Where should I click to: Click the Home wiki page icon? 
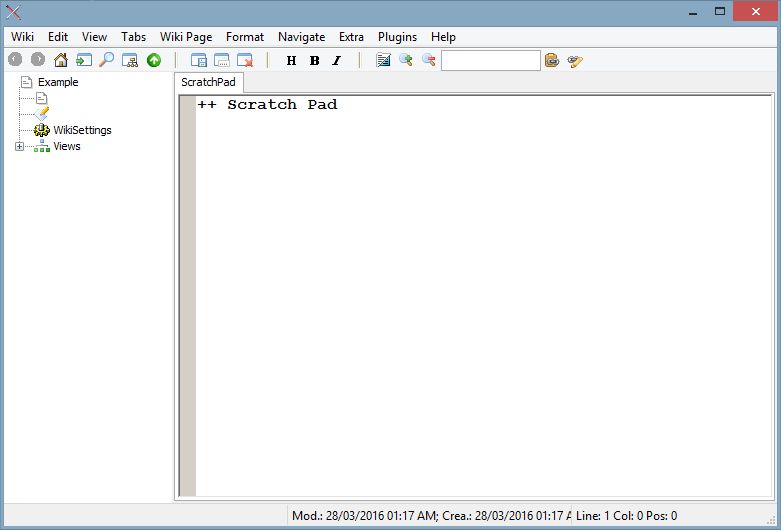(61, 61)
